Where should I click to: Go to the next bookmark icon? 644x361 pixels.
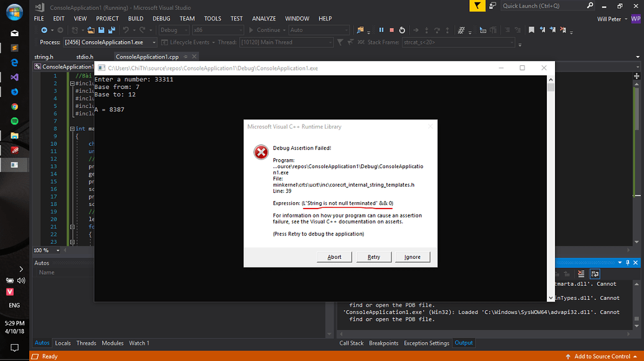(553, 30)
